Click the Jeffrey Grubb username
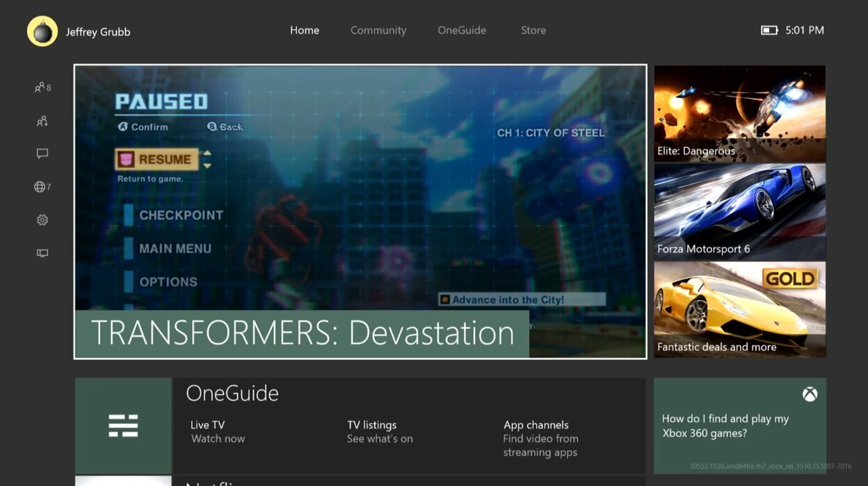Viewport: 868px width, 486px height. [x=98, y=32]
